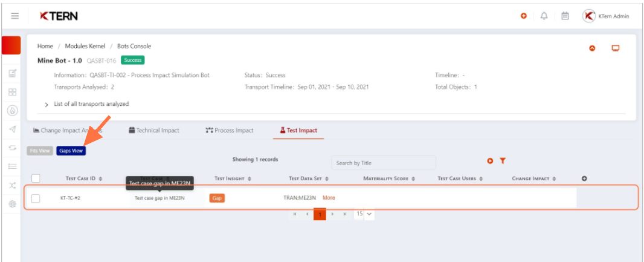Image resolution: width=644 pixels, height=262 pixels.
Task: Click 'Mine Bot - 1.0' title
Action: click(60, 61)
